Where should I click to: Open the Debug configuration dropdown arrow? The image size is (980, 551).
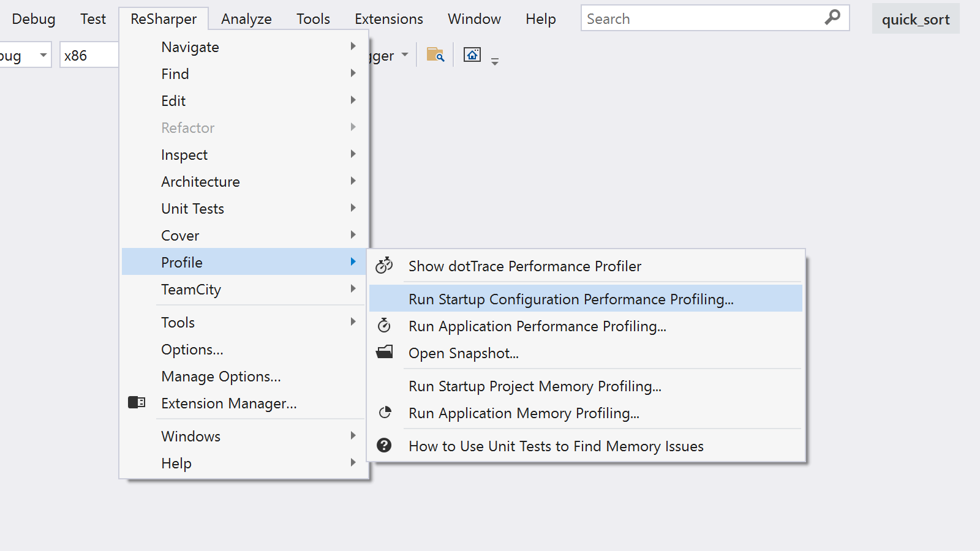[43, 55]
